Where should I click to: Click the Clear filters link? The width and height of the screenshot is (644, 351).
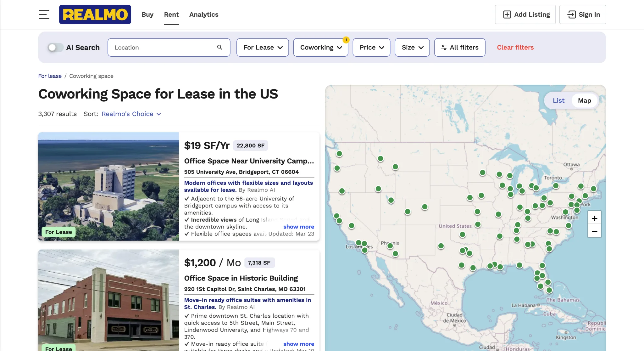pos(515,47)
